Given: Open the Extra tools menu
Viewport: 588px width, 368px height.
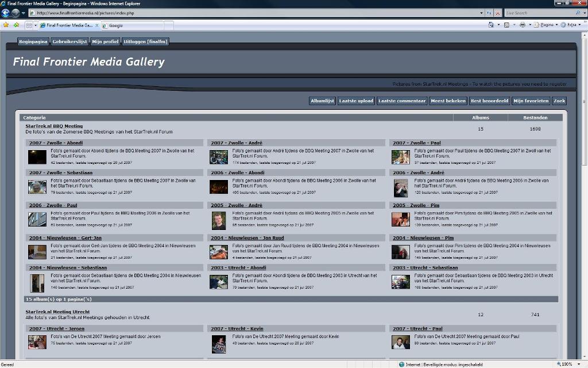Looking at the screenshot, I should (x=571, y=25).
